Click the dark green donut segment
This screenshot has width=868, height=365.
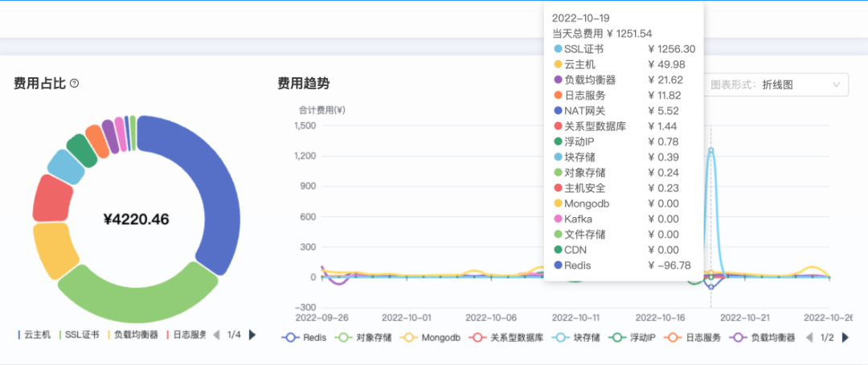click(x=83, y=150)
